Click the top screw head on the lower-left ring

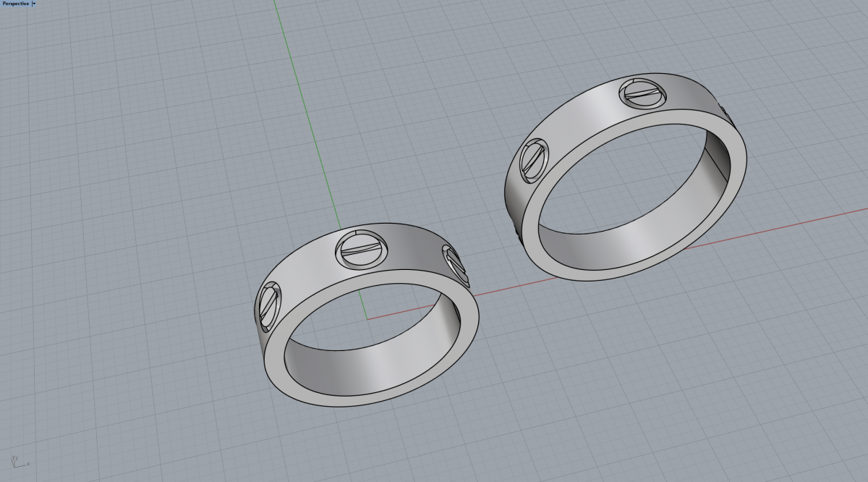[362, 249]
